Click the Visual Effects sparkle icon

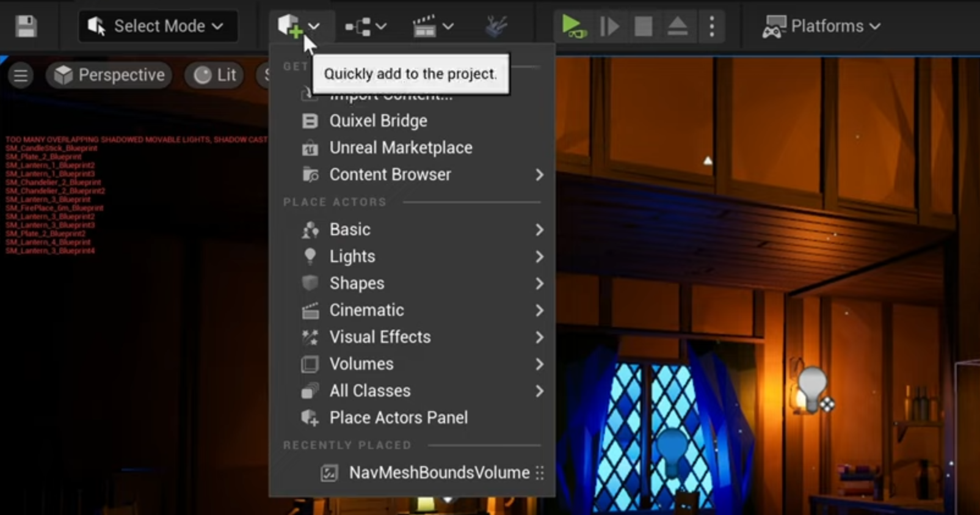tap(310, 337)
